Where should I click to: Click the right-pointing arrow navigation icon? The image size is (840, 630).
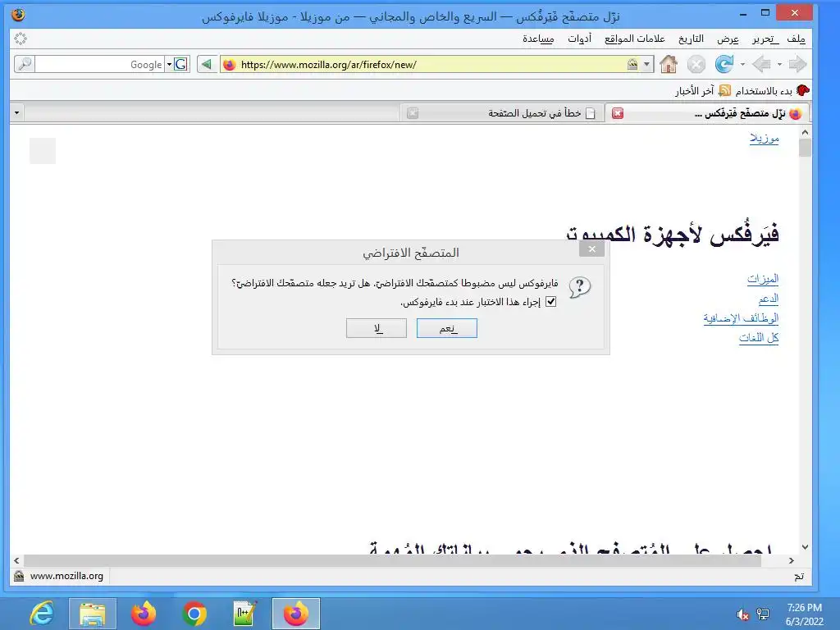(797, 64)
